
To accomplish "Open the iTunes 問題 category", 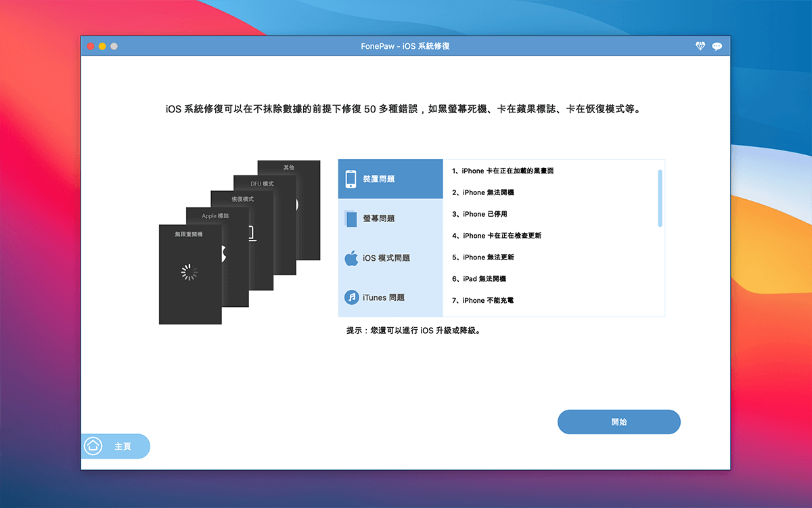I will pos(390,297).
